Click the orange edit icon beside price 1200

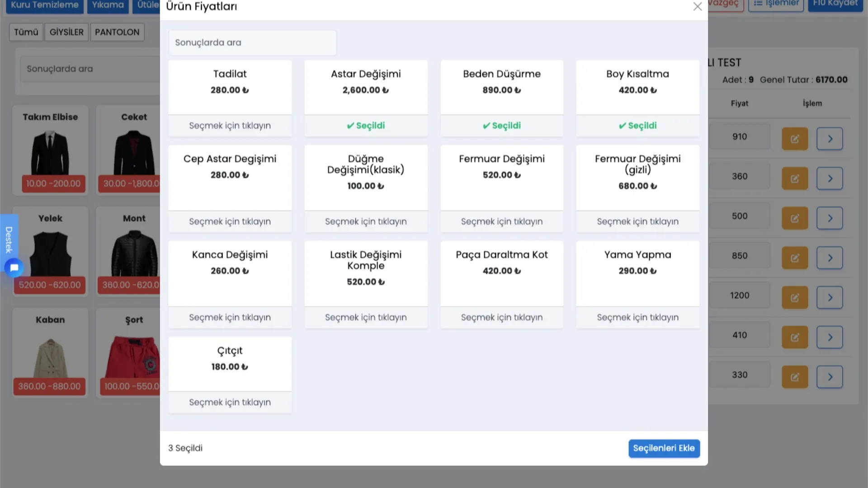point(794,298)
